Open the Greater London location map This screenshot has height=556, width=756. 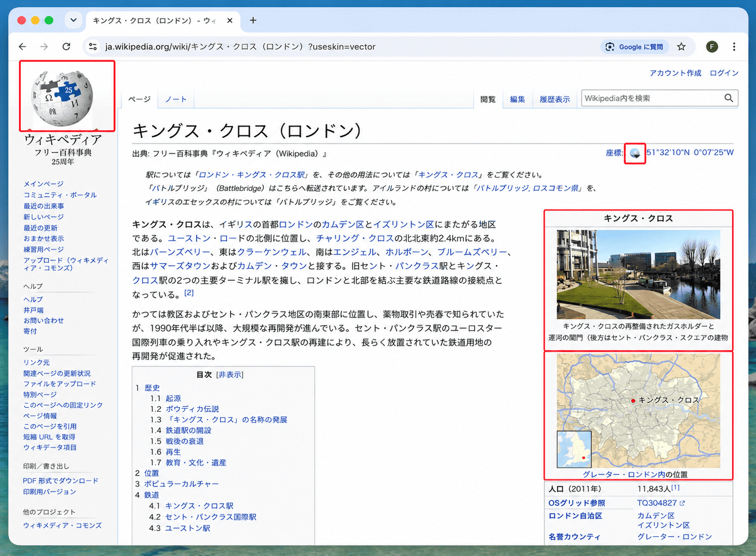638,411
